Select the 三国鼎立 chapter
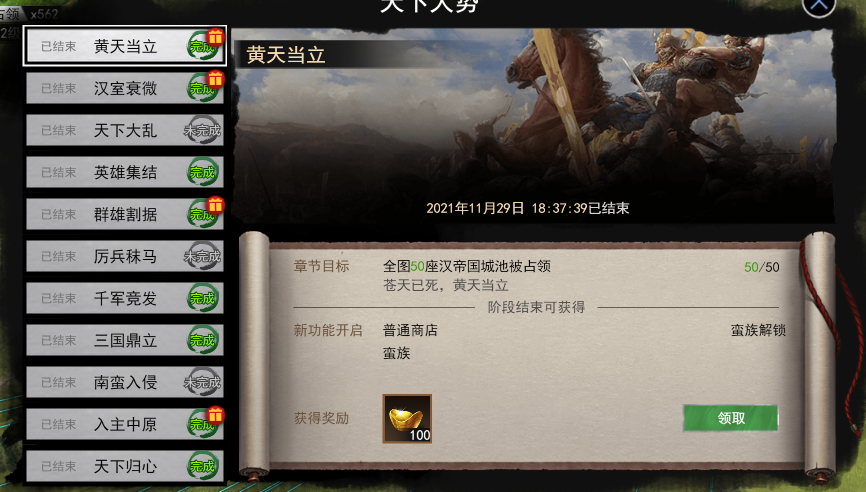The image size is (866, 492). [125, 340]
